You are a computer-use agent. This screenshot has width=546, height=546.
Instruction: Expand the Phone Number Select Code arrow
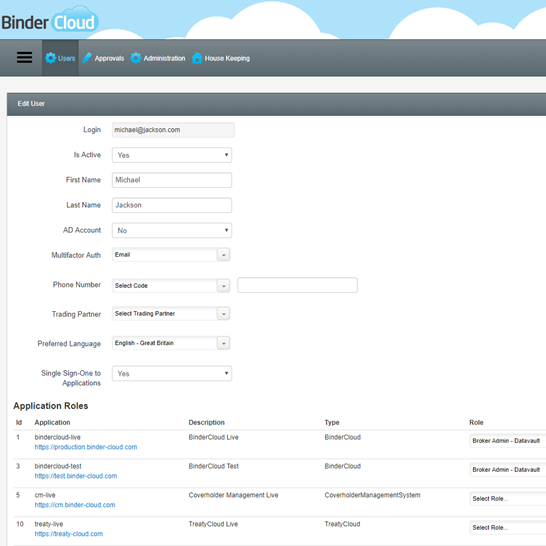224,286
